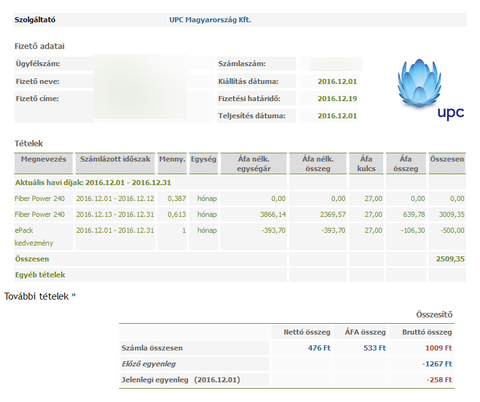
Task: Select the payment deadline 2016.12.19
Action: [x=337, y=99]
